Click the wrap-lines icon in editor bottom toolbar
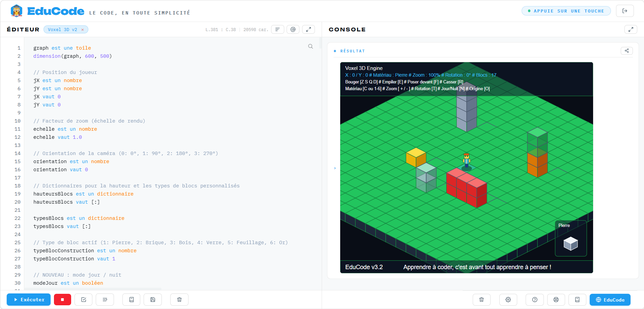Image resolution: width=644 pixels, height=309 pixels. point(105,300)
